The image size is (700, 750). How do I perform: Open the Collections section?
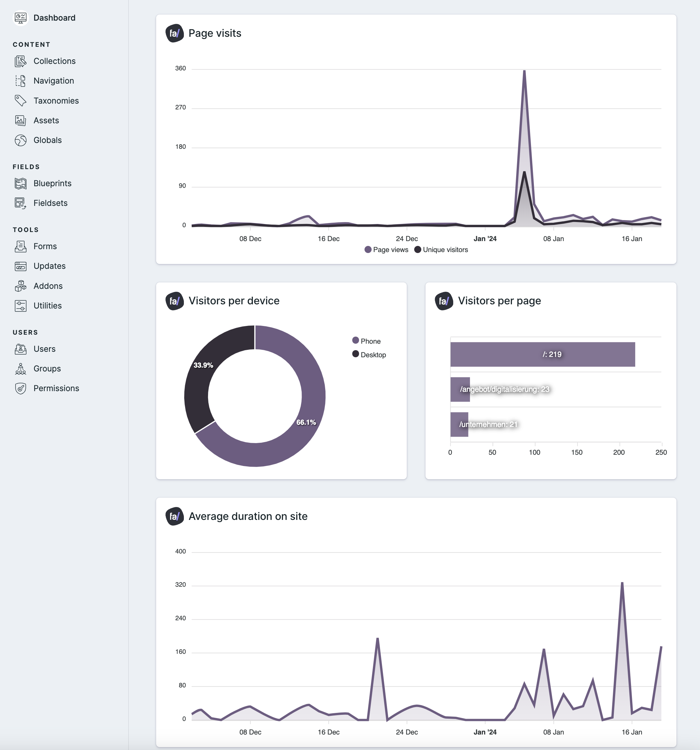click(55, 61)
